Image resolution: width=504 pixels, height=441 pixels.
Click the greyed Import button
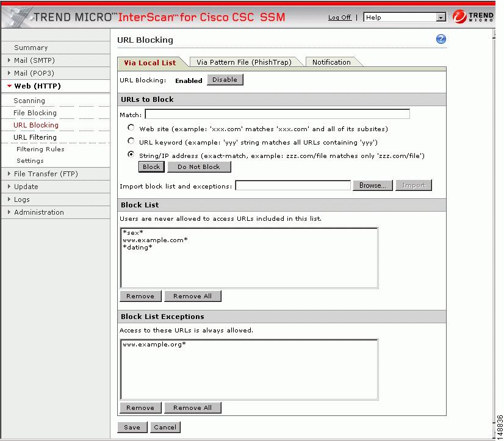point(414,185)
